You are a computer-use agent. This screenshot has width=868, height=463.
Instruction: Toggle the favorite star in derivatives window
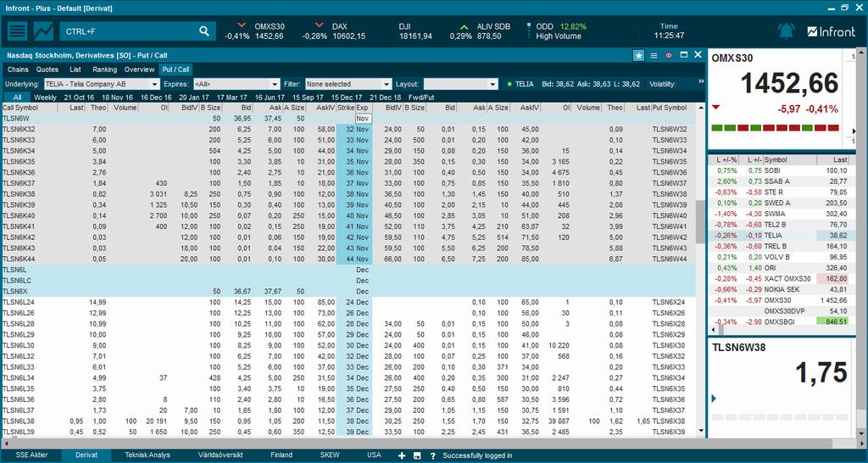point(638,55)
